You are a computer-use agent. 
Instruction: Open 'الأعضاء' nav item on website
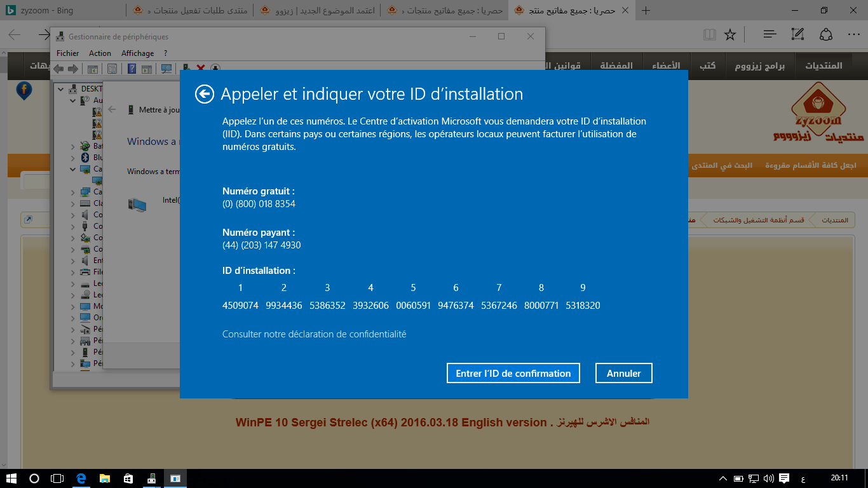click(x=666, y=66)
